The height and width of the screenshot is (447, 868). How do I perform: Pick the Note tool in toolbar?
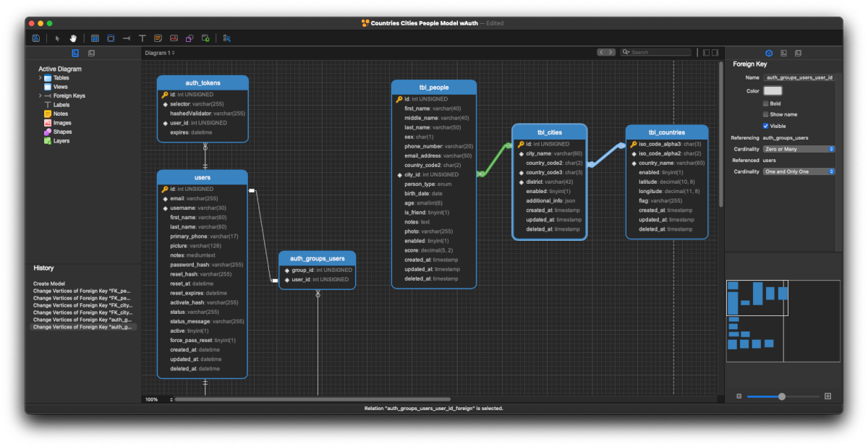[x=158, y=38]
